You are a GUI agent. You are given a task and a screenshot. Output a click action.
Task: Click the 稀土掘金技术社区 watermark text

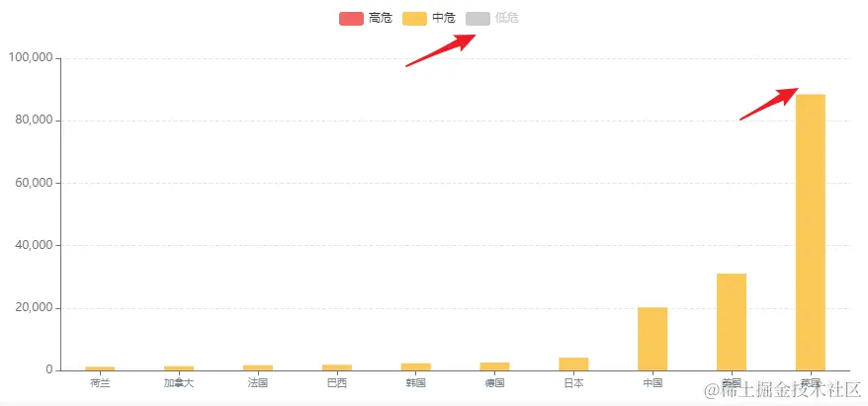click(x=782, y=391)
